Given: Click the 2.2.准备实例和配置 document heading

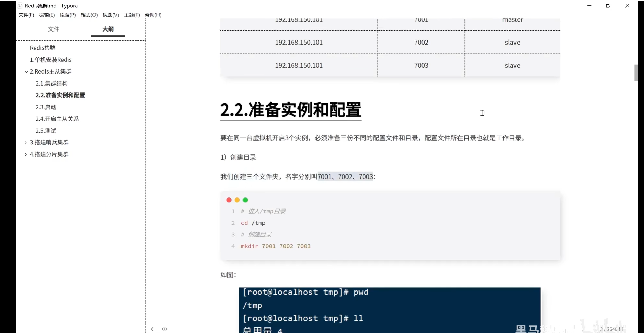Looking at the screenshot, I should pos(291,110).
